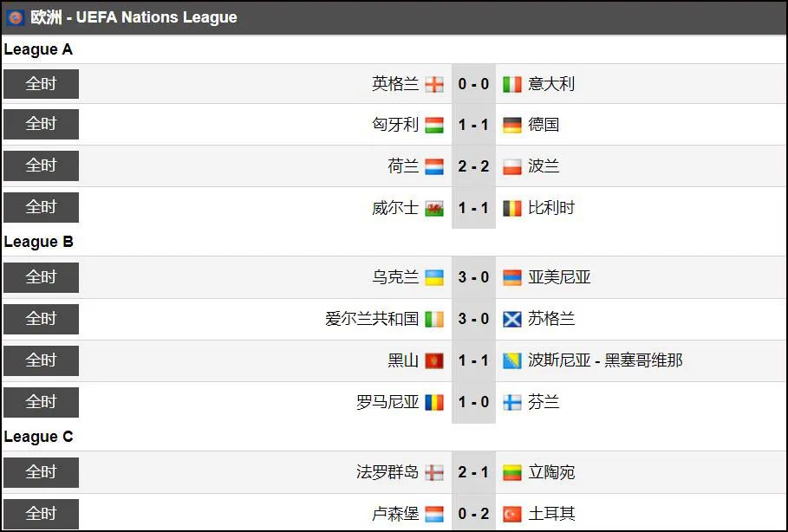Screen dimensions: 788x532
Task: Click the Wales dragon flag icon
Action: point(433,209)
